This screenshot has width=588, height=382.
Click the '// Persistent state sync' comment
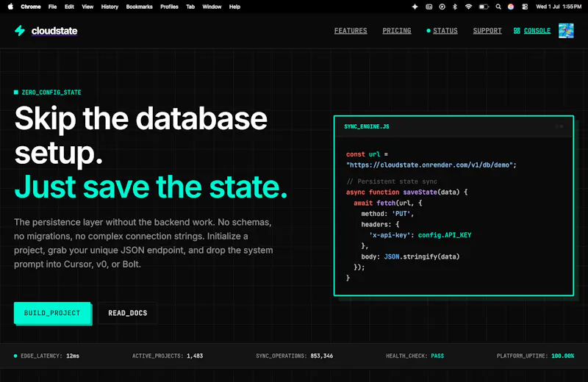[x=392, y=181]
